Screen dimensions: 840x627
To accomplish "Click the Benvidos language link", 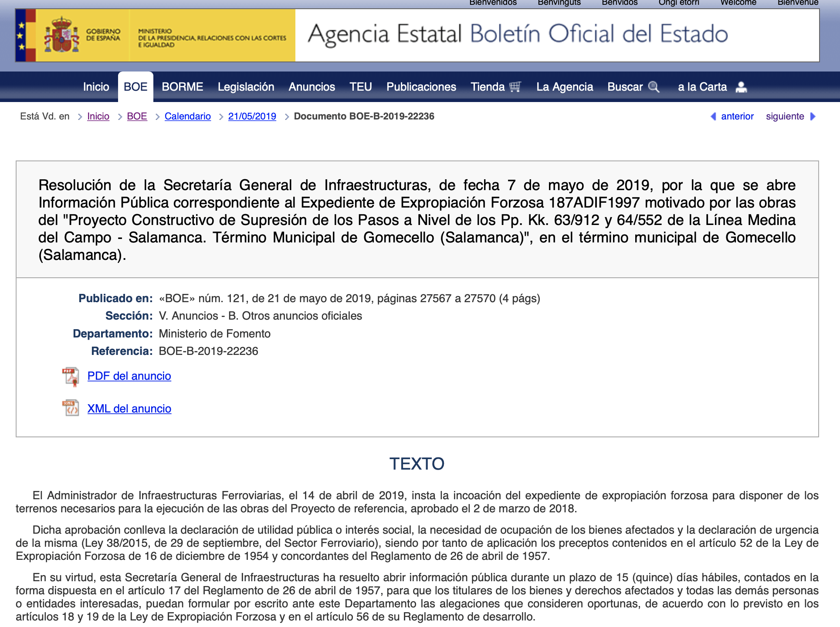I will tap(620, 3).
